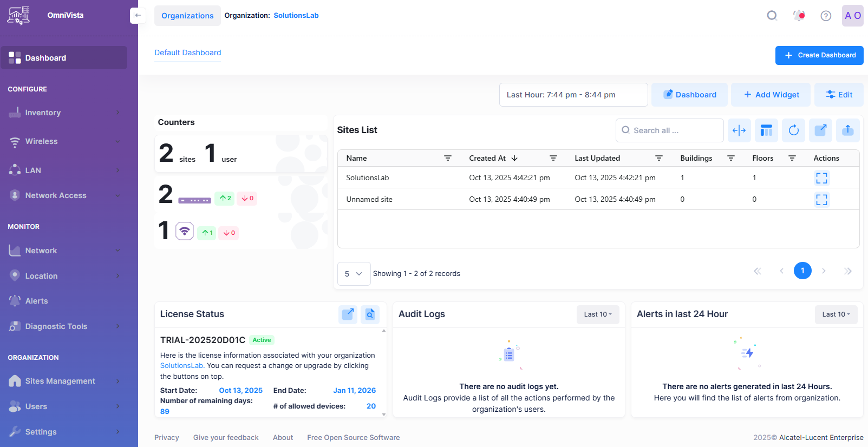Click the Sites List refresh icon
868x447 pixels.
pyautogui.click(x=793, y=130)
